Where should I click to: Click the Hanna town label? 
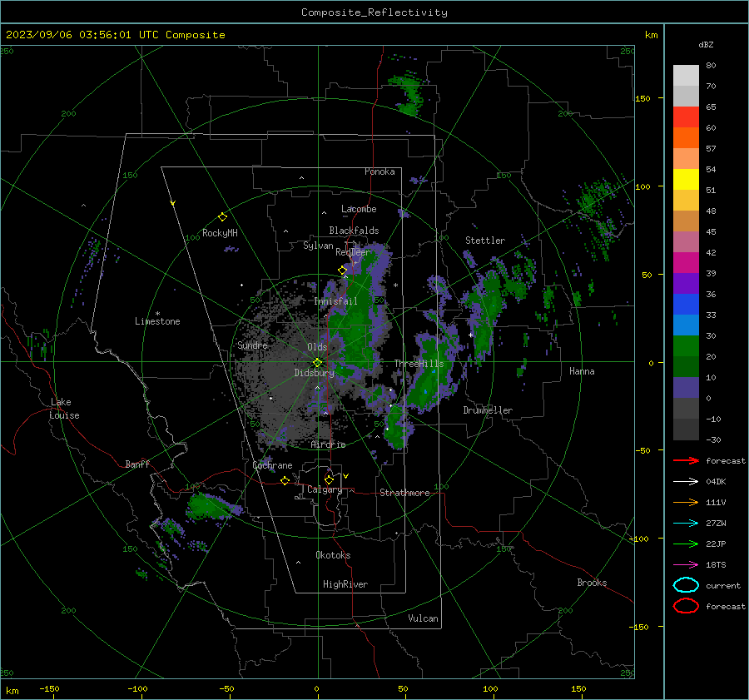[x=582, y=371]
